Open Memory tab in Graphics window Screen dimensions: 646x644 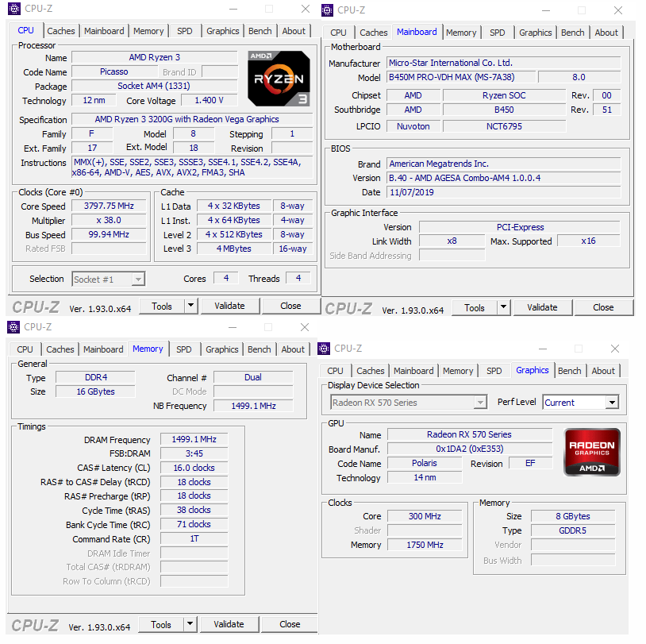click(x=458, y=371)
